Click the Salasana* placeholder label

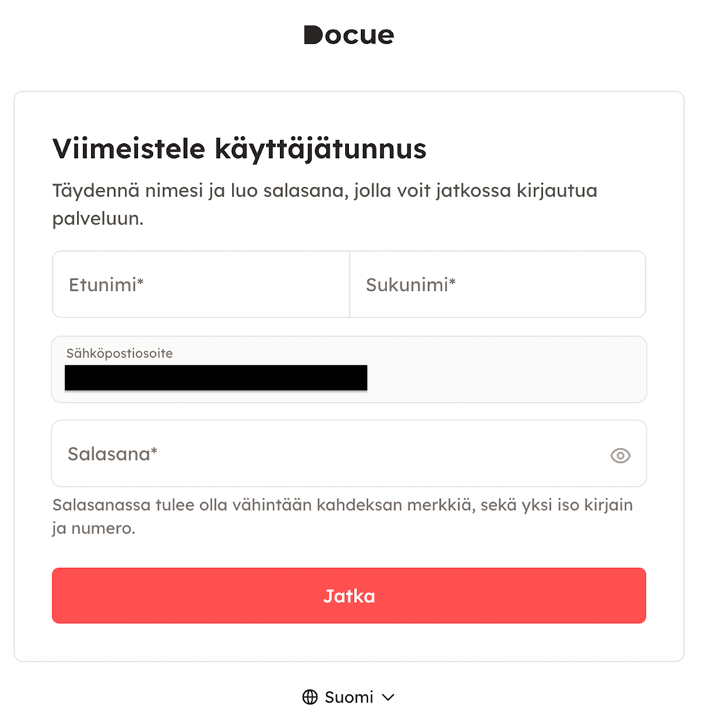pyautogui.click(x=113, y=454)
